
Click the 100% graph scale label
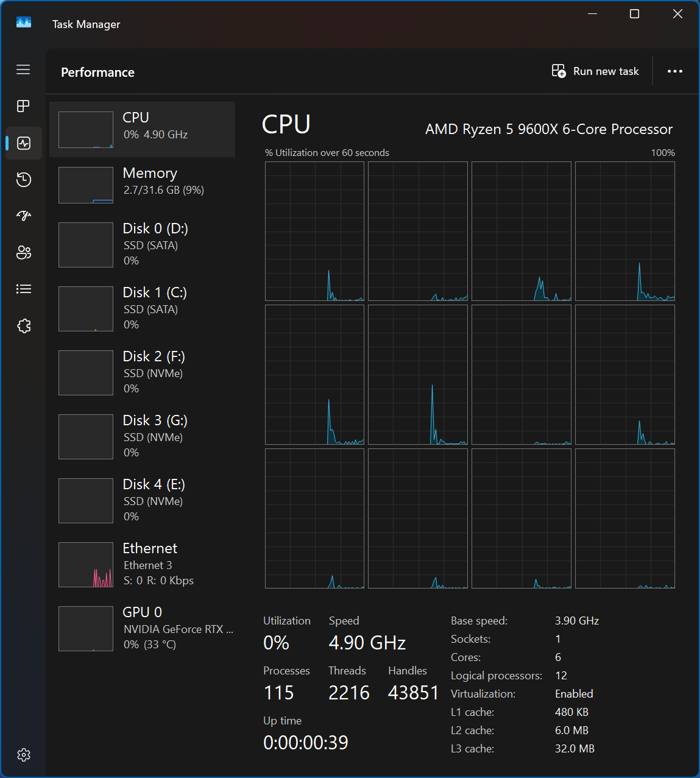[x=663, y=153]
